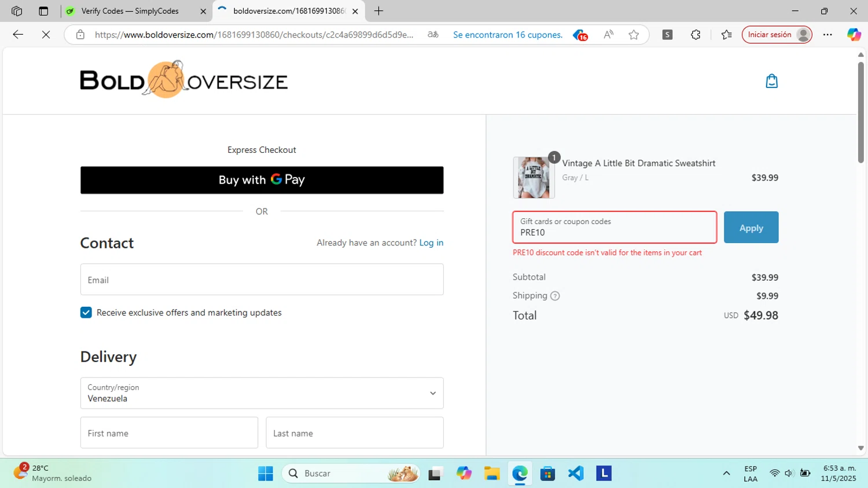Viewport: 868px width, 488px height.
Task: Click the Shipping info question mark icon
Action: tap(555, 296)
